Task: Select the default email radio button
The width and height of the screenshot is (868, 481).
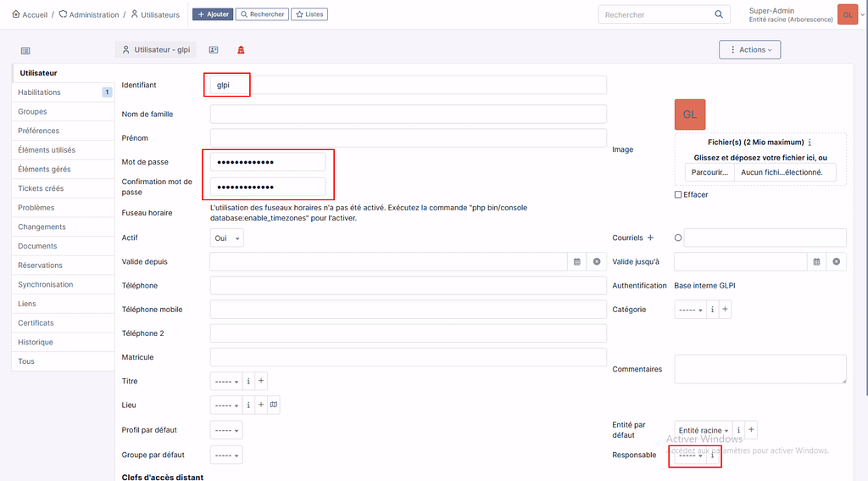Action: point(678,238)
